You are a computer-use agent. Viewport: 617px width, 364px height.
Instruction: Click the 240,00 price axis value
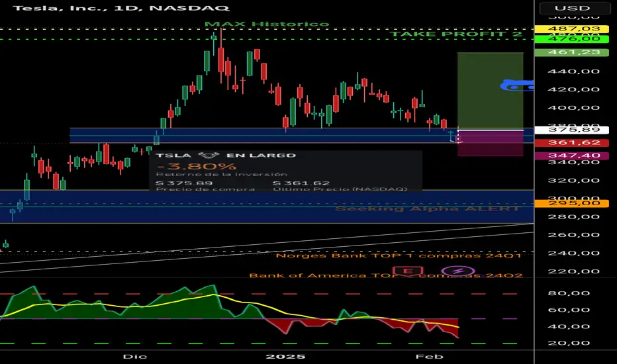click(x=574, y=253)
